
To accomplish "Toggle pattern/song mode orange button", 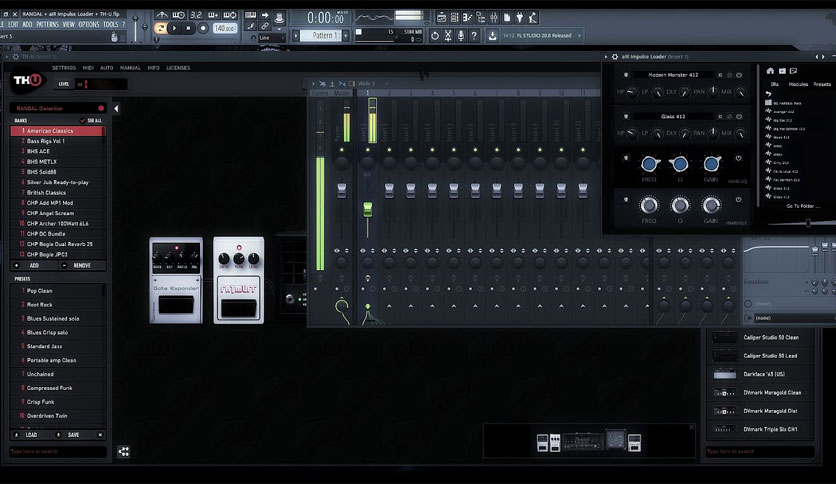I will [x=160, y=28].
